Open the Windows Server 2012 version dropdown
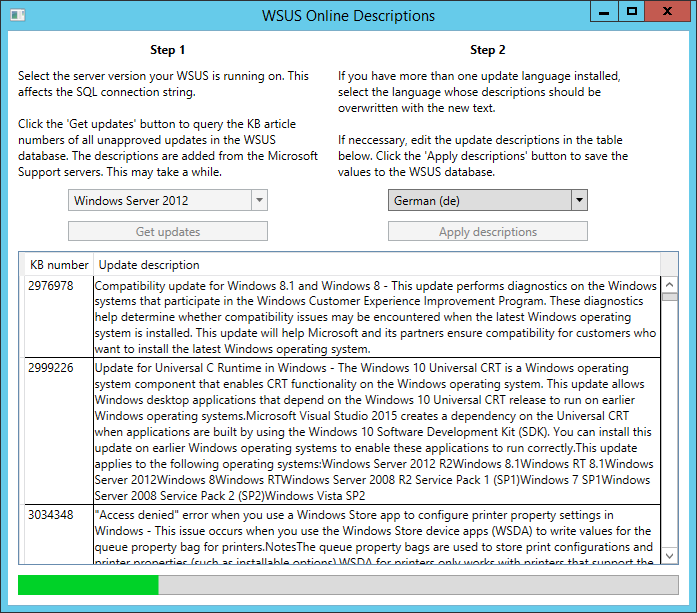 168,200
